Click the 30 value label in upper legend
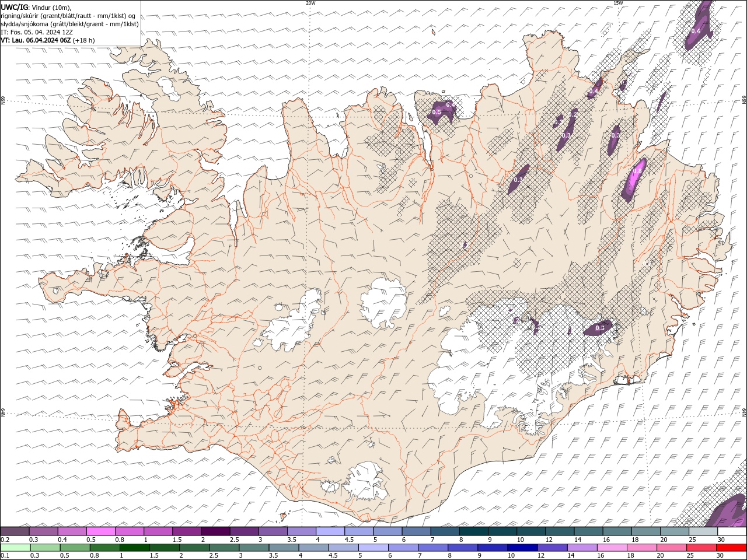This screenshot has height=560, width=747. (721, 540)
